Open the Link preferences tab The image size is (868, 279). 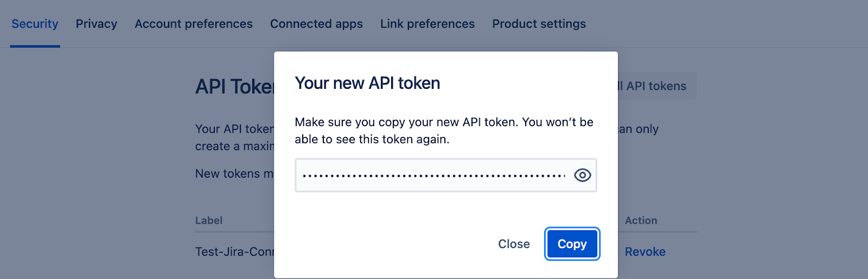[427, 24]
